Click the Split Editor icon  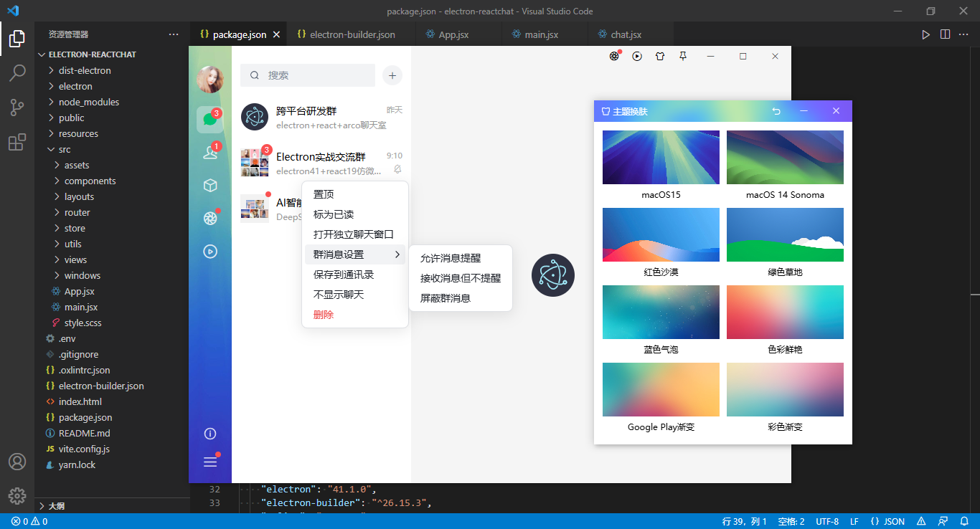[945, 34]
